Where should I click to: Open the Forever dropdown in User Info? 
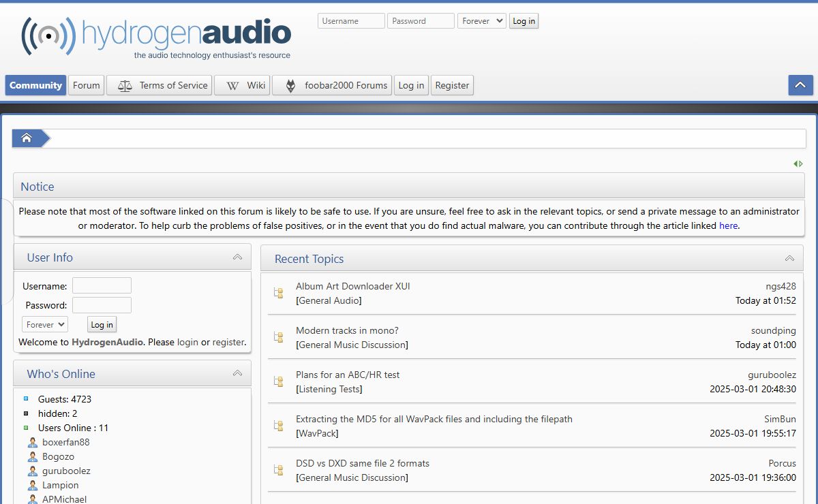45,325
